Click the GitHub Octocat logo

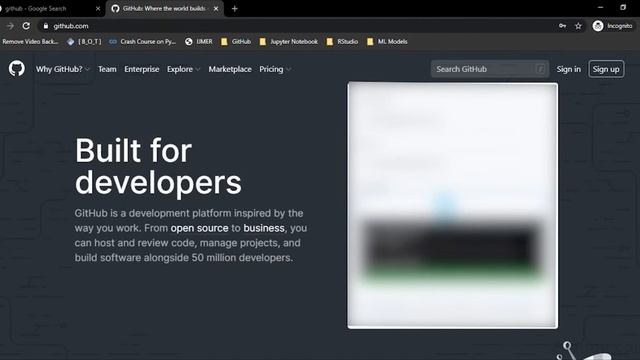tap(17, 69)
